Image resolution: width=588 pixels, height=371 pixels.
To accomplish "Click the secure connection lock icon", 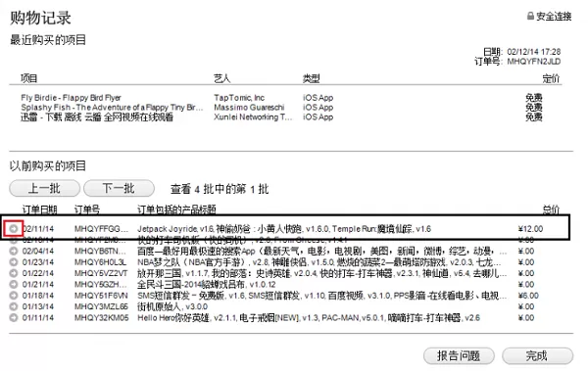I will 530,16.
